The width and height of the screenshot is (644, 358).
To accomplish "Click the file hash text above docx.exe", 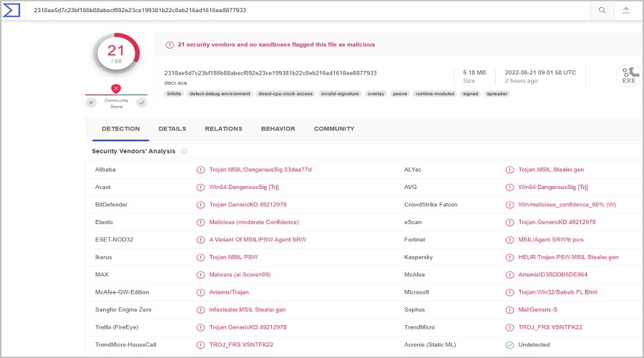I will (x=270, y=73).
